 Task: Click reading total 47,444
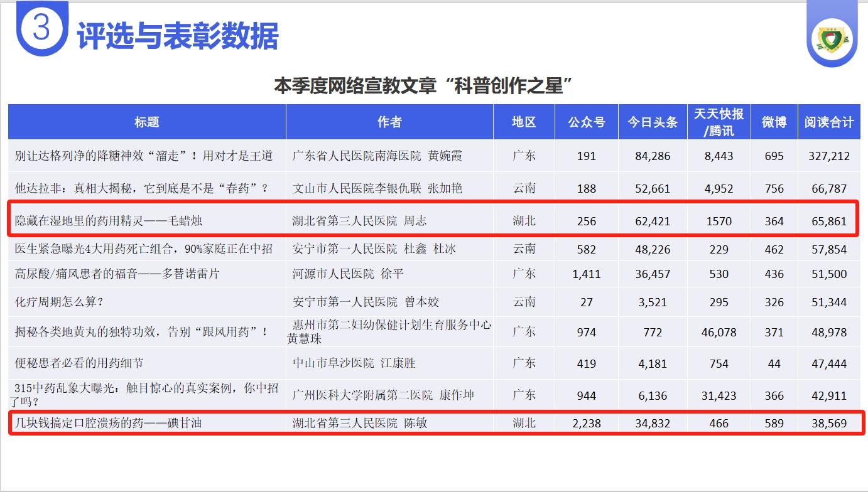point(829,363)
